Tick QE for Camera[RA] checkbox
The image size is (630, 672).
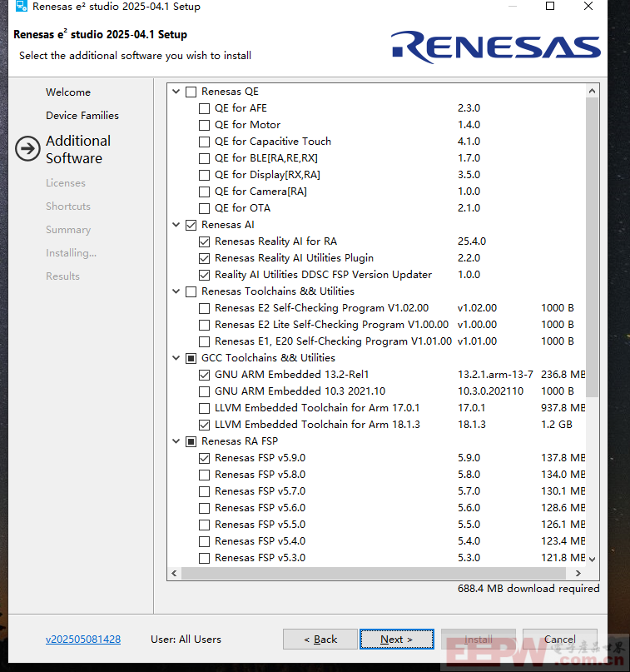(204, 192)
